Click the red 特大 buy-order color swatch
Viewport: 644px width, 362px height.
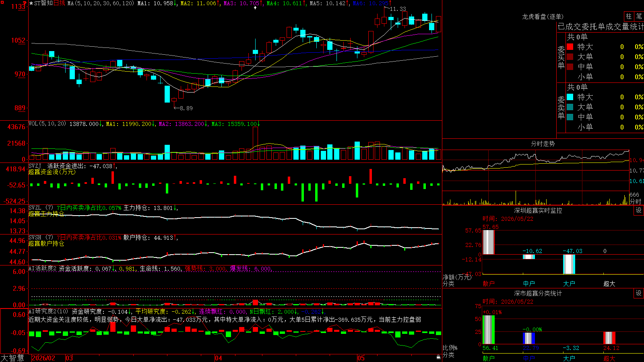click(570, 47)
